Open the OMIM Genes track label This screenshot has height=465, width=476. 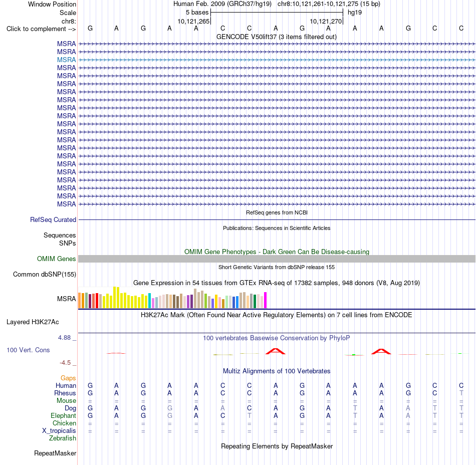point(56,259)
